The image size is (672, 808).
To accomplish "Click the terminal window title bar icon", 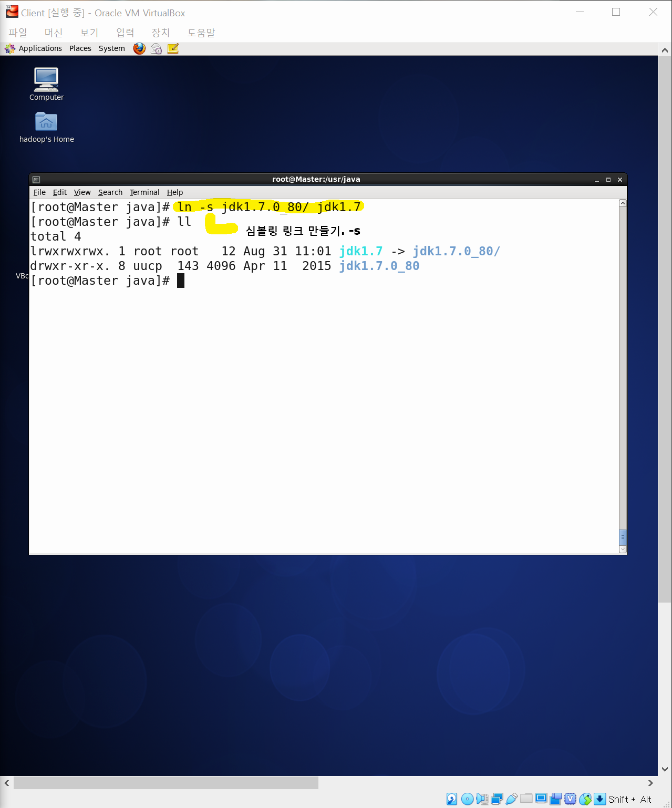I will tap(36, 180).
